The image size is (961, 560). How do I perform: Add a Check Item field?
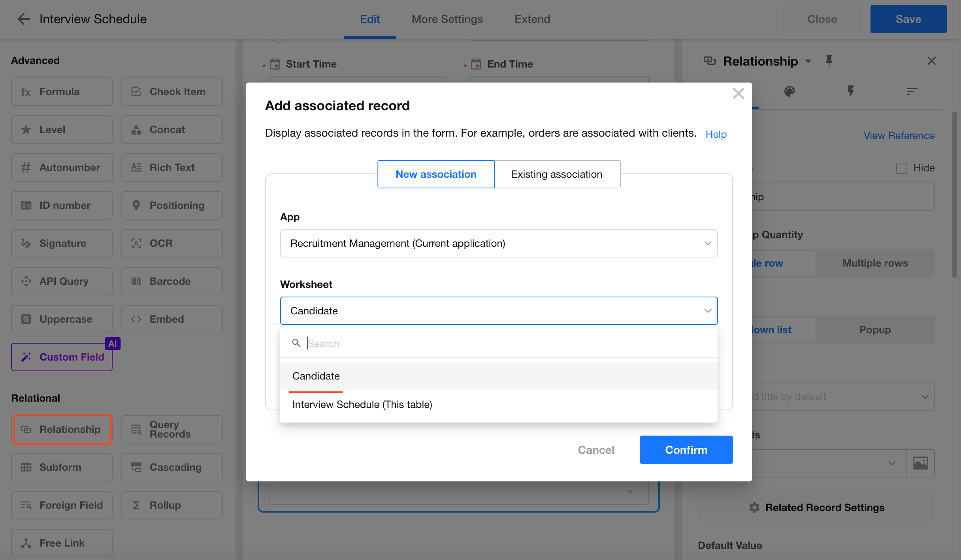pos(172,92)
